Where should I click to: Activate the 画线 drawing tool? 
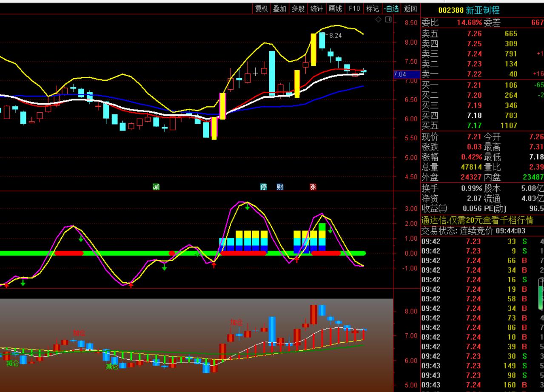(336, 9)
